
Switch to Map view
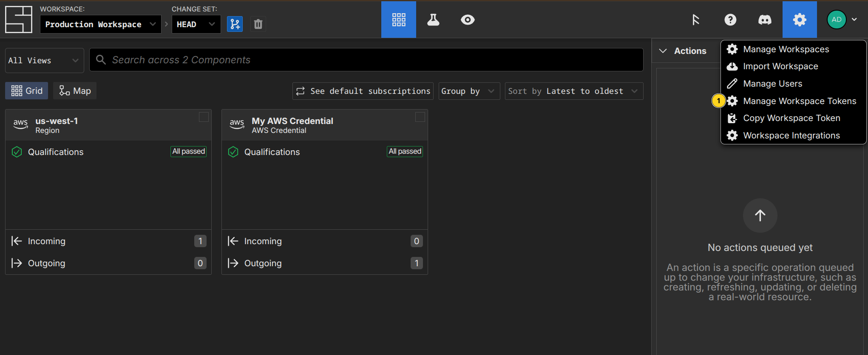pos(75,91)
